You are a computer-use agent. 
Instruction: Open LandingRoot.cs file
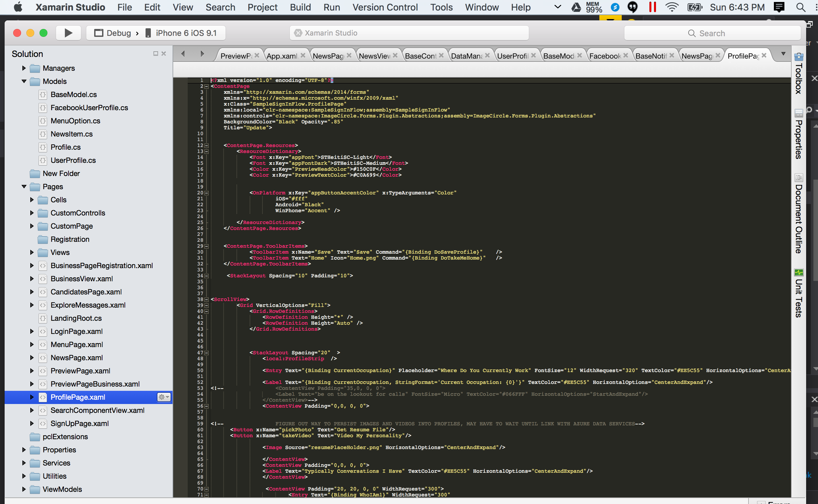pos(76,318)
